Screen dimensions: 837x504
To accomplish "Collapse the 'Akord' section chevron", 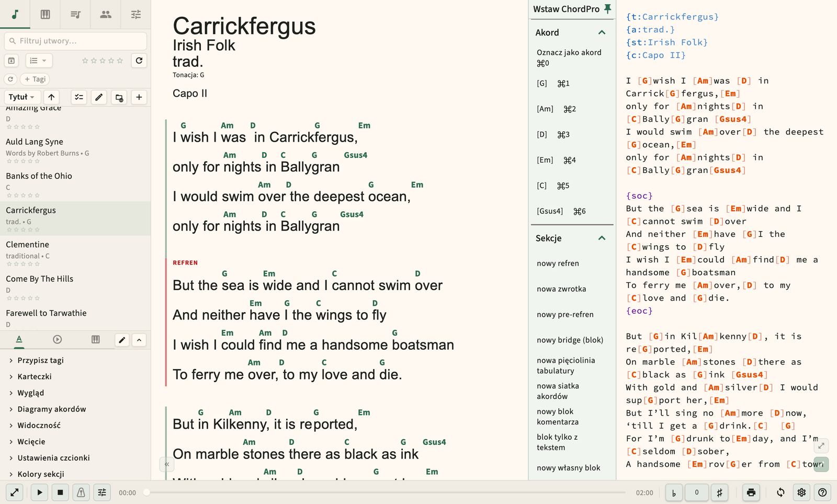I will coord(602,32).
